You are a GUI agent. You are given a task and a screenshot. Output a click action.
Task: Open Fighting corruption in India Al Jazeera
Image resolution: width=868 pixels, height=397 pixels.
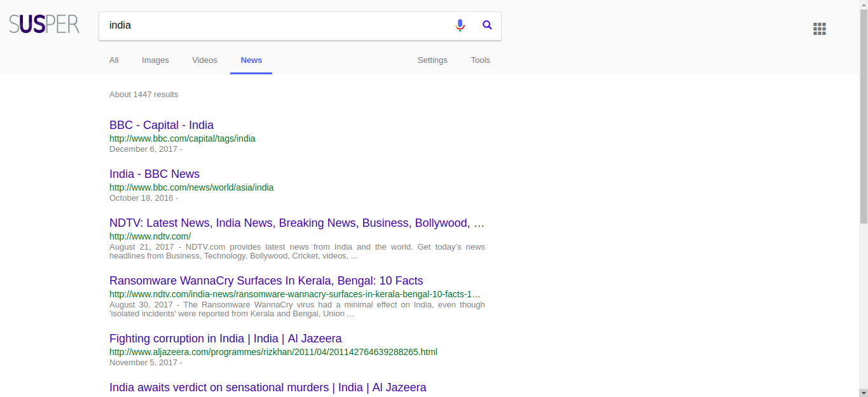tap(226, 339)
